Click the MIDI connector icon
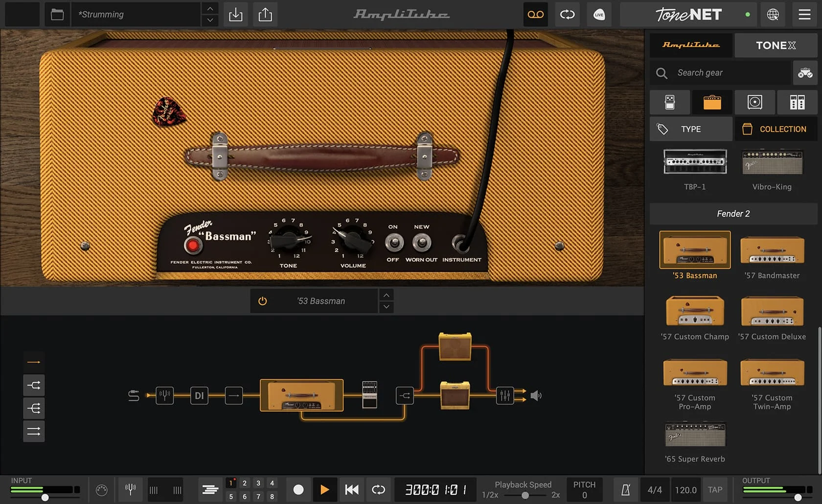 coord(102,489)
